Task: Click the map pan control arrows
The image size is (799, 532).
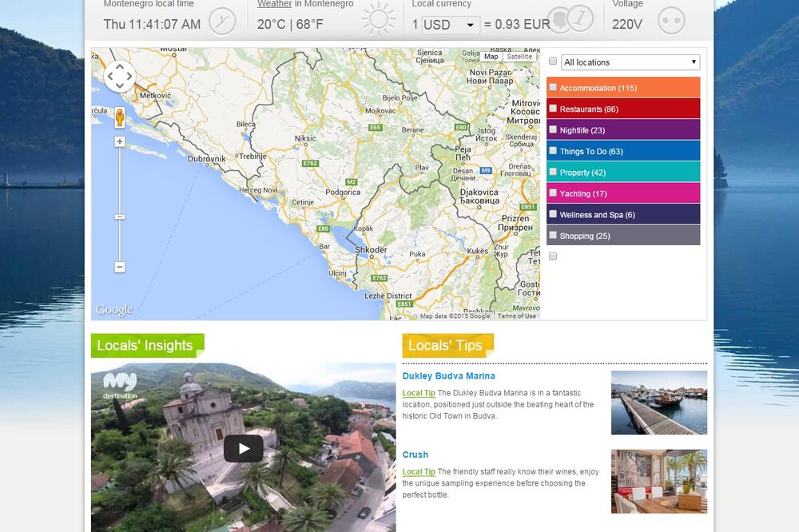Action: 119,76
